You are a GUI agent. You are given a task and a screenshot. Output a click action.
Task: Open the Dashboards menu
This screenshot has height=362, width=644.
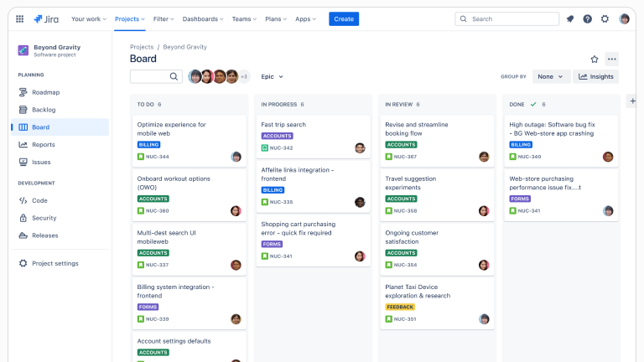tap(203, 18)
